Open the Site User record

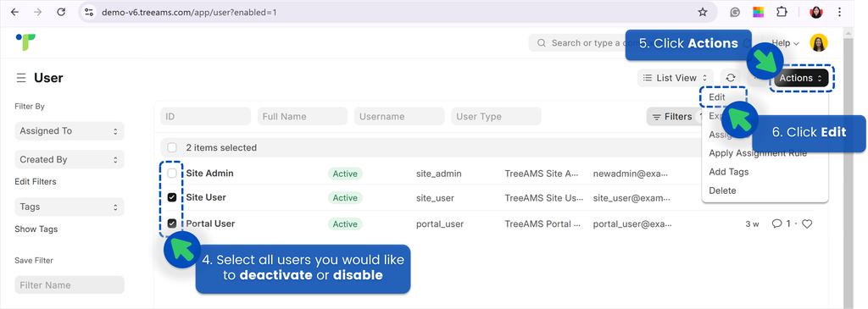[206, 197]
